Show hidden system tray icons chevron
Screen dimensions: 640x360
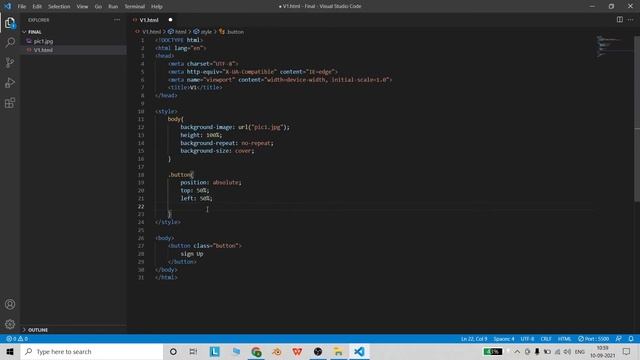[517, 351]
